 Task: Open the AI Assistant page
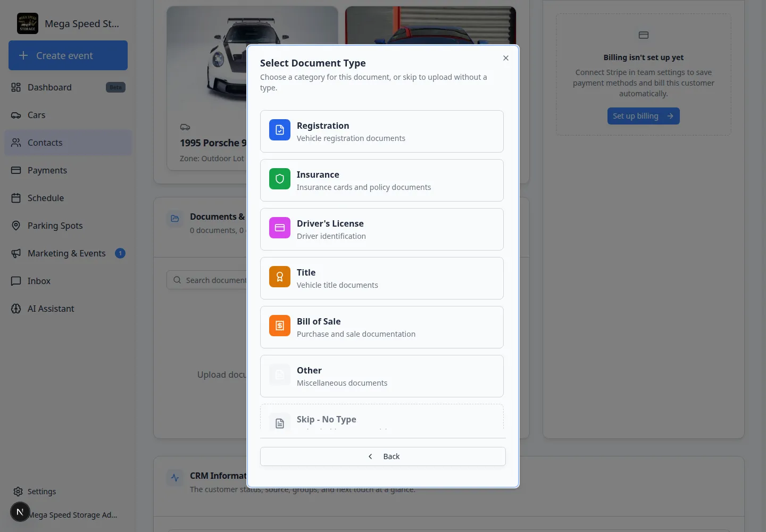tap(68, 309)
